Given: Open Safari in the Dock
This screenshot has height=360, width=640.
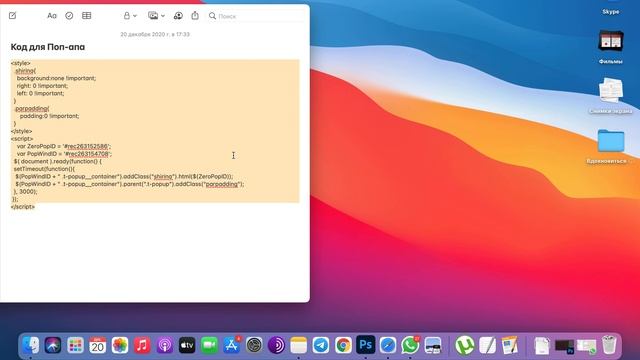Looking at the screenshot, I should (x=388, y=345).
